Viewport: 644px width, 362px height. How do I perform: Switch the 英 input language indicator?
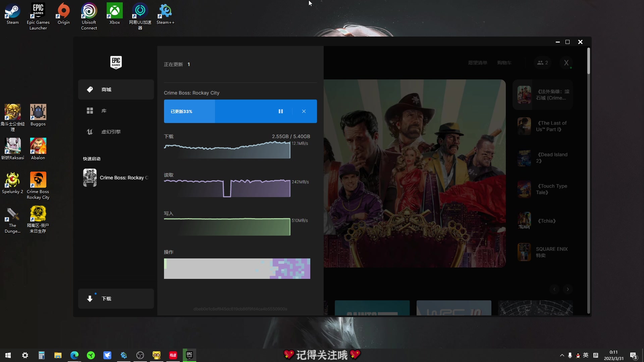coord(586,355)
